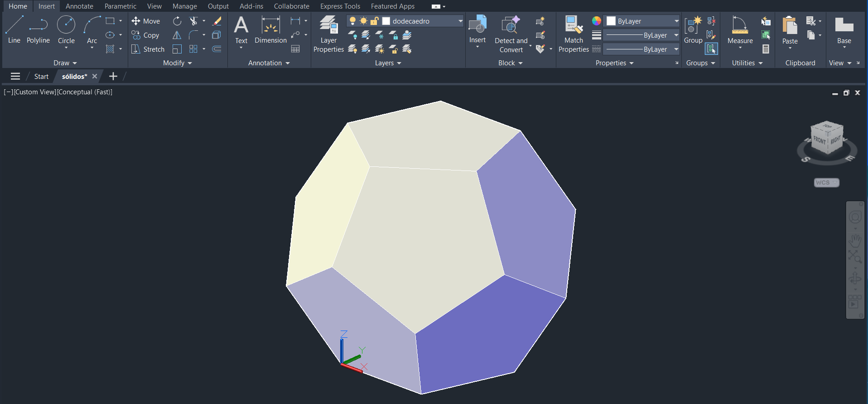Expand the Draw panel
868x404 pixels.
(x=65, y=63)
